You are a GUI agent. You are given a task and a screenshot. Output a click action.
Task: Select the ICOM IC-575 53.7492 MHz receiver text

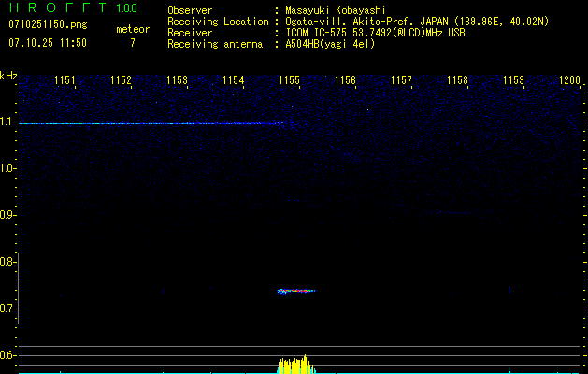[375, 33]
